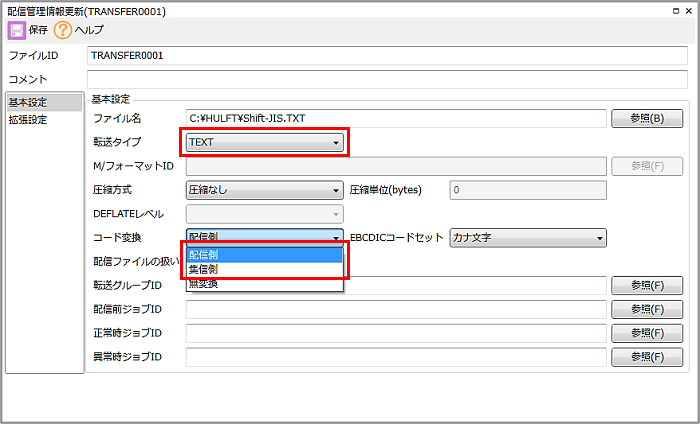The height and width of the screenshot is (424, 700).
Task: Click 参照(F) button for 正常時ジョブID
Action: coord(647,333)
